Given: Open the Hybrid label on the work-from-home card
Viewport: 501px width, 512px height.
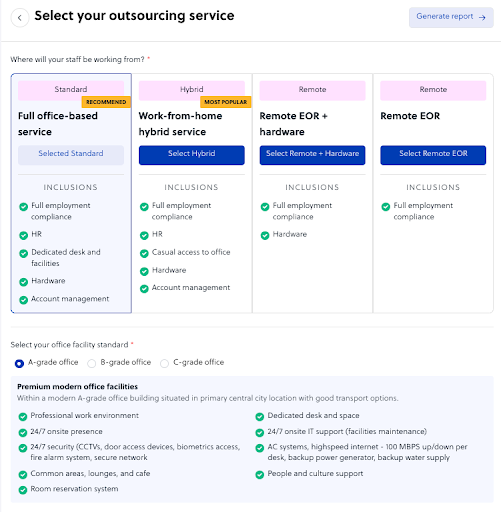Looking at the screenshot, I should [192, 90].
